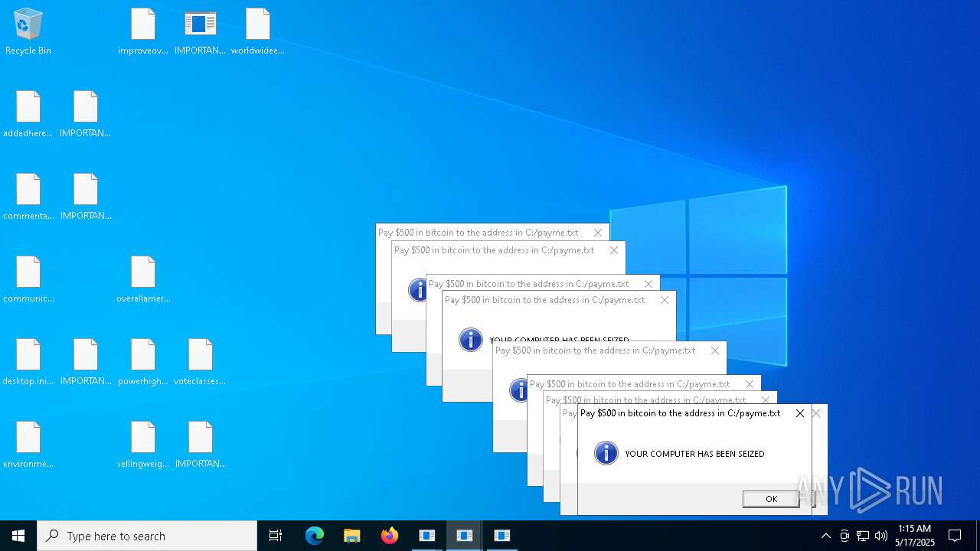Show hidden system tray icons
The image size is (980, 551).
[x=825, y=536]
